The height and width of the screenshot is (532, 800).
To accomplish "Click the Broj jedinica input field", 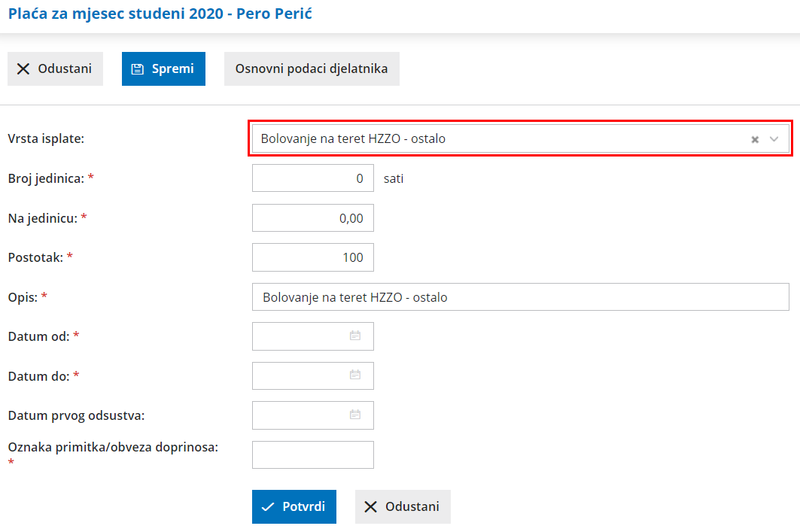I will [312, 178].
